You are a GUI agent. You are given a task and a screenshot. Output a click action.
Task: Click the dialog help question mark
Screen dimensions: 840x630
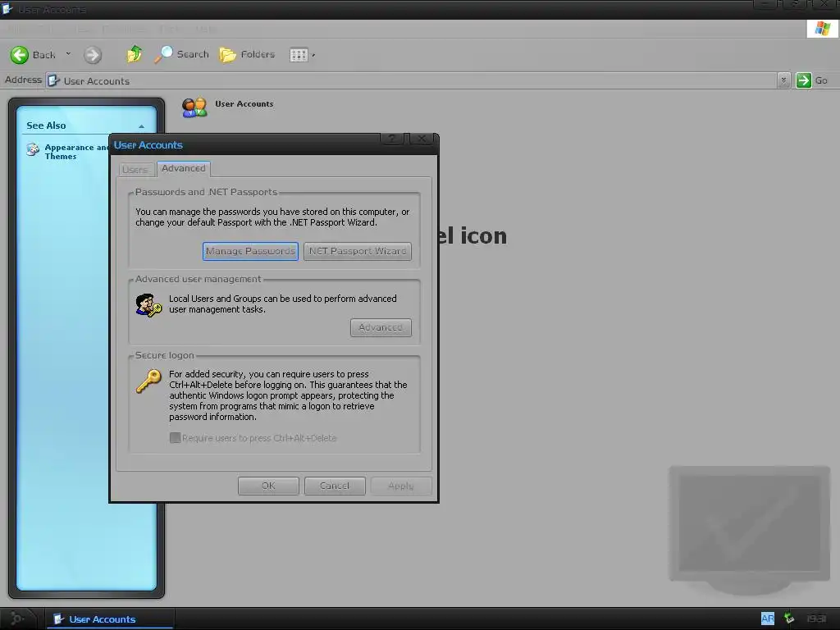(393, 139)
